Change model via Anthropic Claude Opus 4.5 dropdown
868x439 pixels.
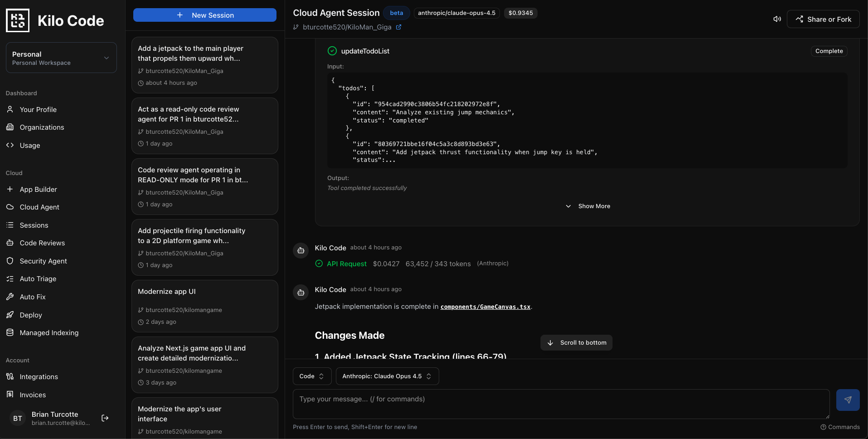(387, 376)
